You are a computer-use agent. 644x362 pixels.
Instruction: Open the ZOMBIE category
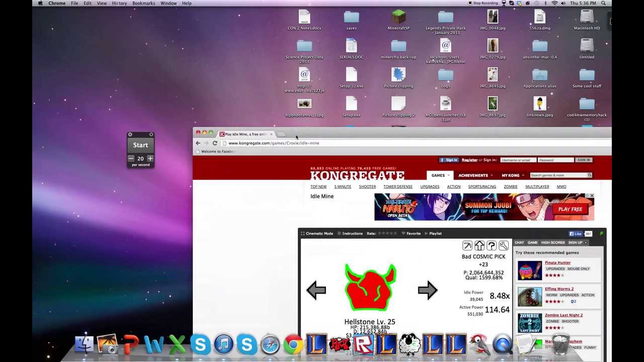[510, 187]
